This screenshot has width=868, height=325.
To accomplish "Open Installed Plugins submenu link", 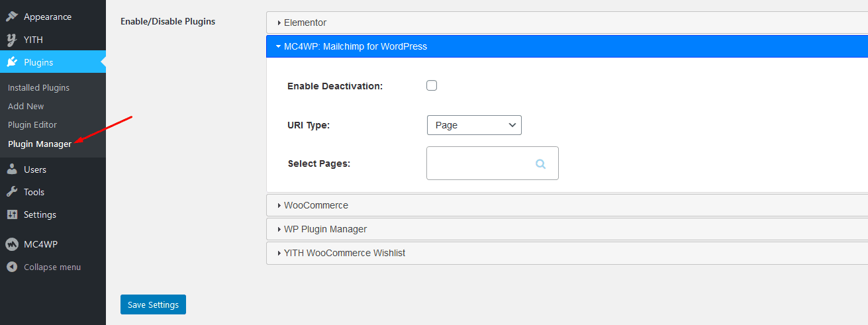I will pyautogui.click(x=38, y=87).
